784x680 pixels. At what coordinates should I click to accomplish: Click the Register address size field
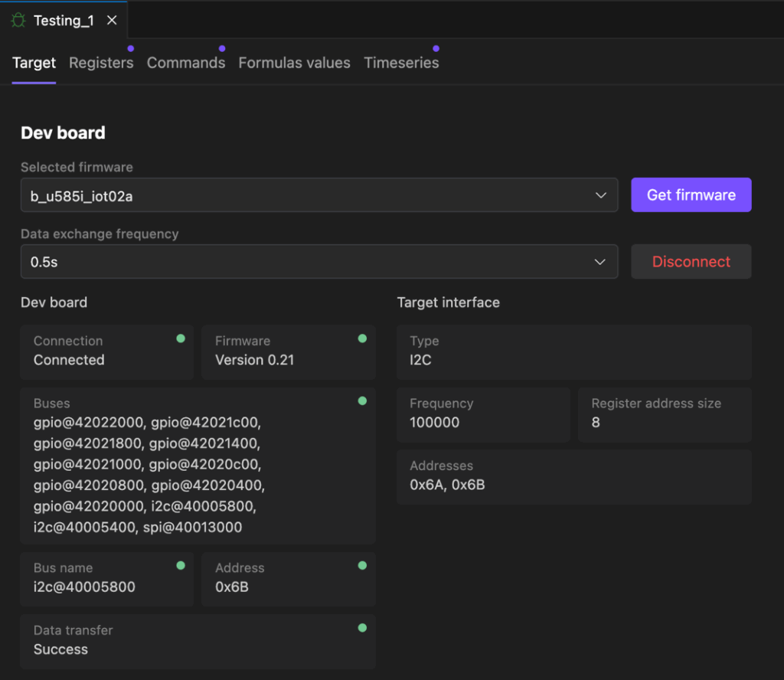point(664,414)
